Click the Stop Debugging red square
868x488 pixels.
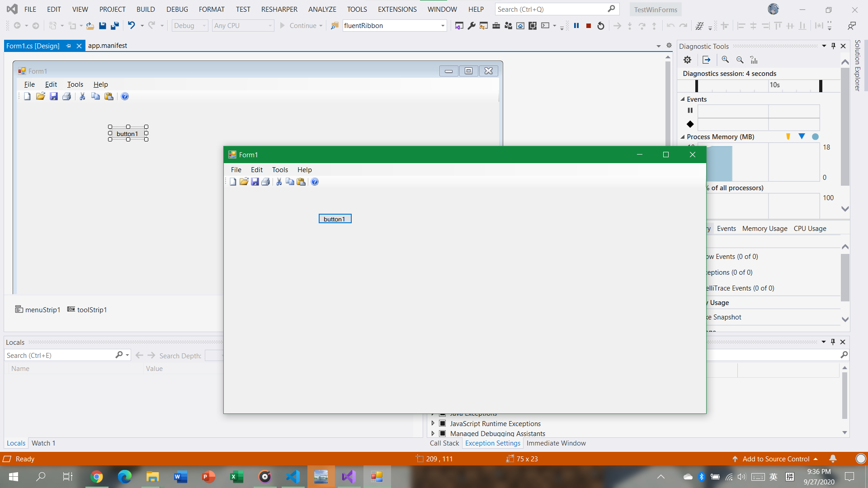point(589,26)
